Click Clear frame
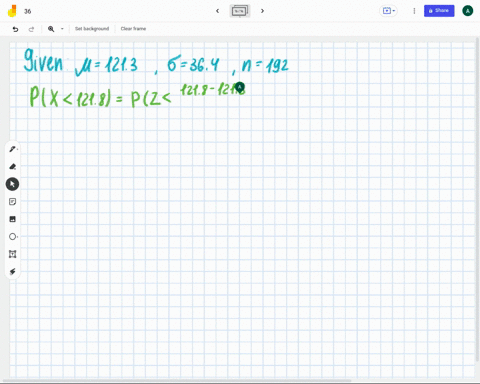 133,29
